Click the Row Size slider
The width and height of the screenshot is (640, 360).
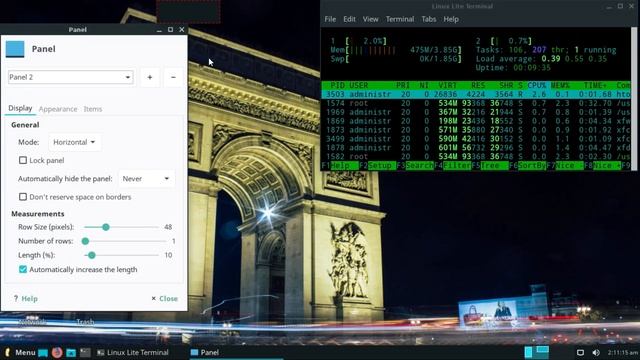tap(121, 227)
